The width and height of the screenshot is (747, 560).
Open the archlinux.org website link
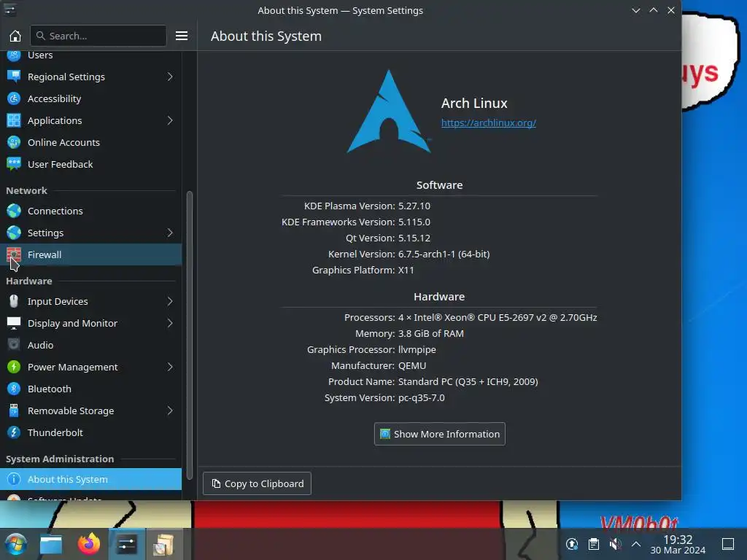click(x=488, y=122)
